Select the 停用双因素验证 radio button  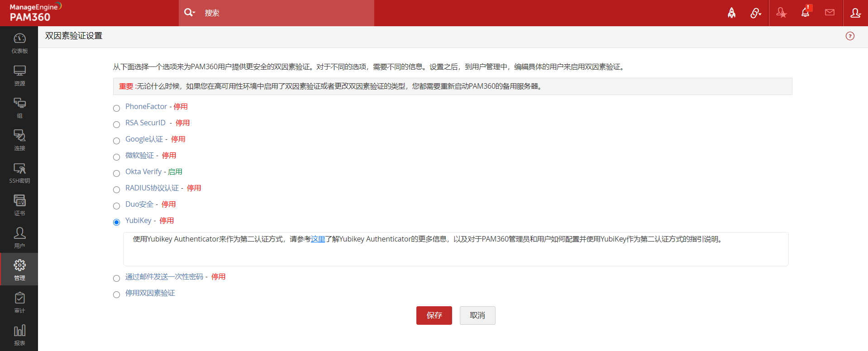(116, 294)
